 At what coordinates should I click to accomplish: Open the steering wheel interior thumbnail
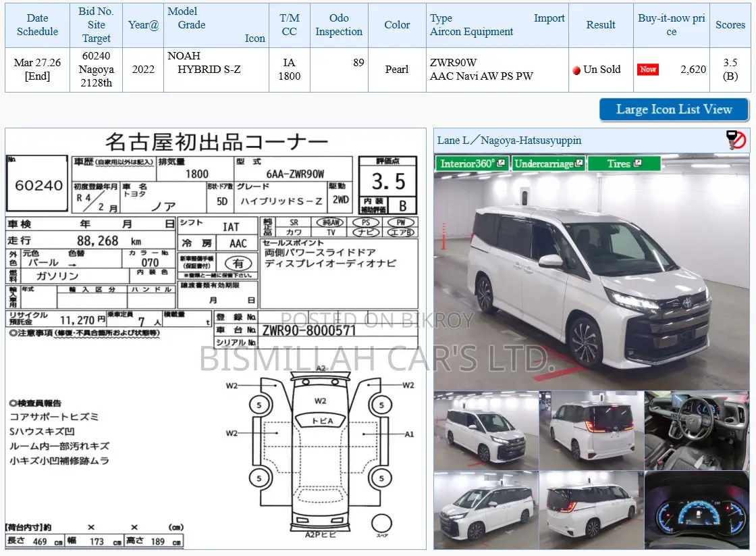(x=697, y=430)
